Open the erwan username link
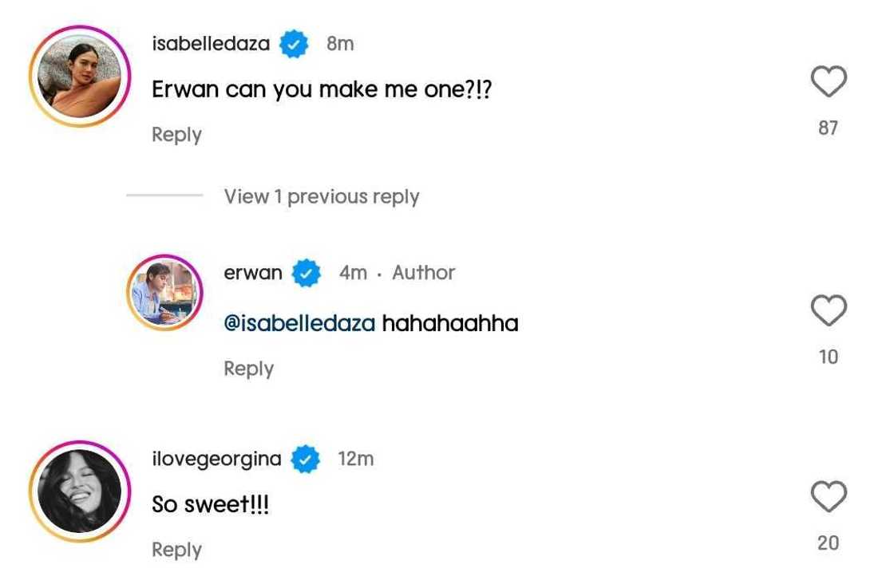Viewport: 894px width, 588px height. coord(253,273)
